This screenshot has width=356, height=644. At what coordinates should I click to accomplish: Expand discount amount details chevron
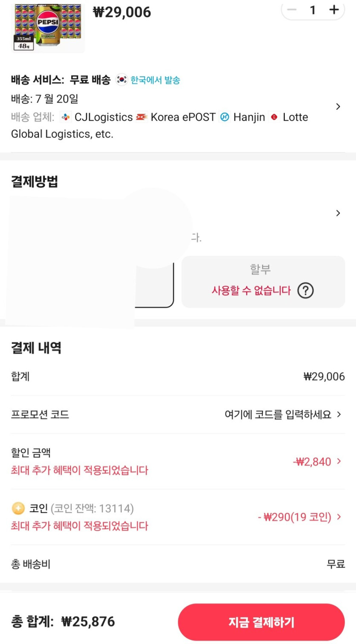click(x=339, y=461)
